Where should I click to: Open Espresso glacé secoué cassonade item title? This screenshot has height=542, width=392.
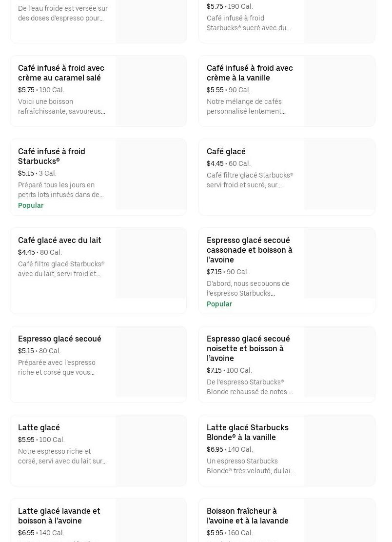point(250,250)
